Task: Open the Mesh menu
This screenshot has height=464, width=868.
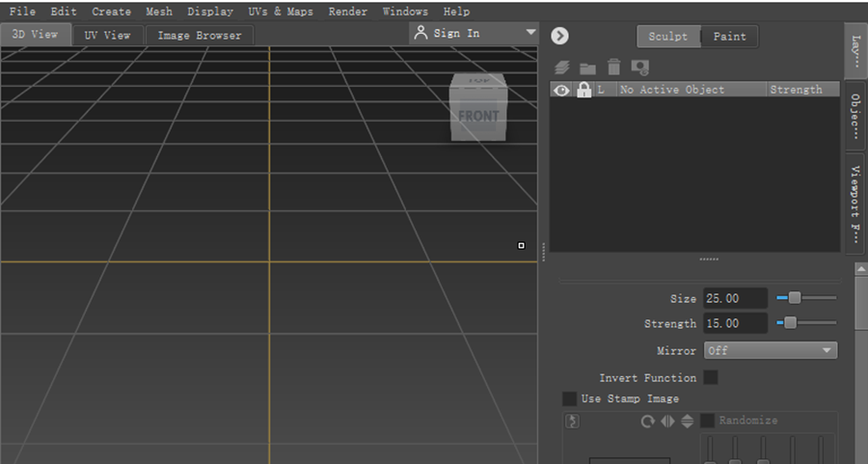Action: (x=159, y=11)
